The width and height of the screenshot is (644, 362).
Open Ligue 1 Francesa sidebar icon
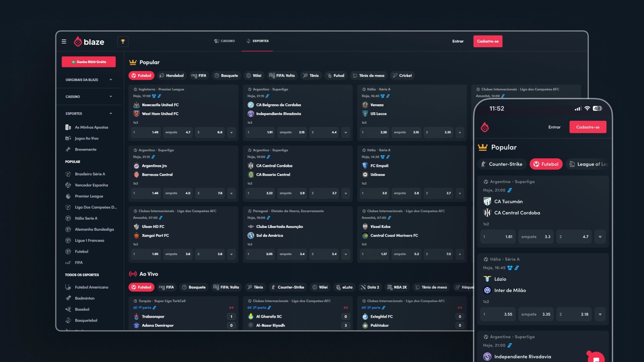(x=68, y=240)
